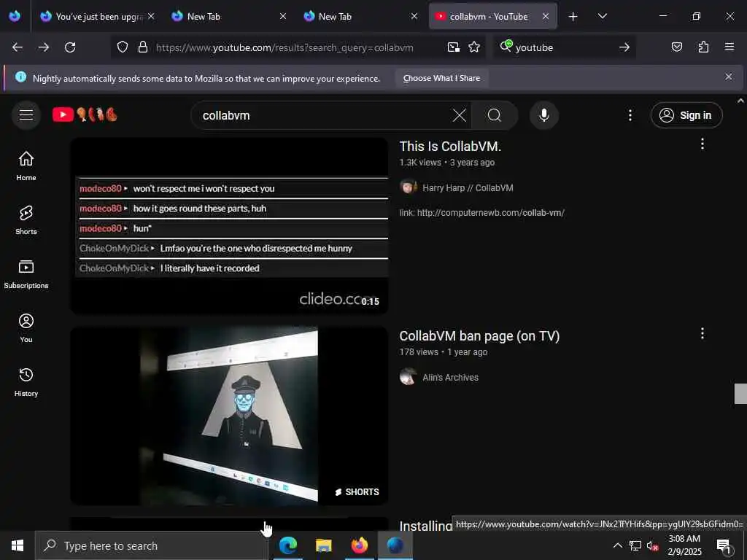Play CollabVM ban page Shorts thumbnail
Image resolution: width=747 pixels, height=560 pixels.
tap(229, 416)
